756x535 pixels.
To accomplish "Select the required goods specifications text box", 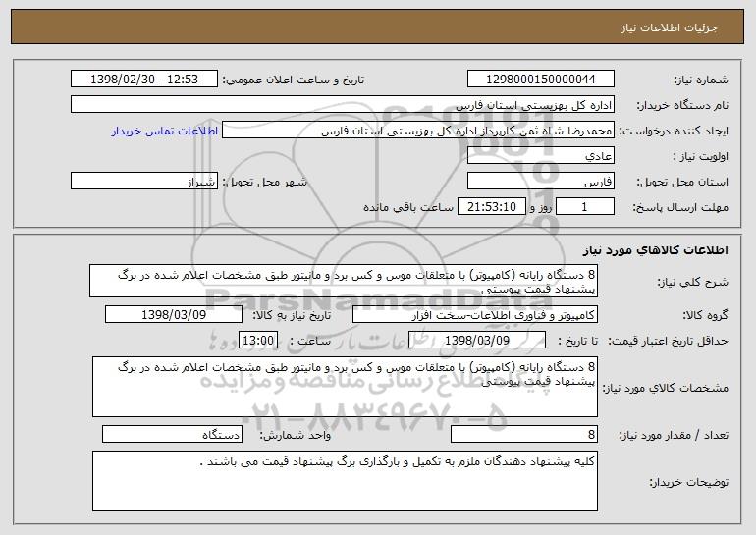I will tap(345, 387).
